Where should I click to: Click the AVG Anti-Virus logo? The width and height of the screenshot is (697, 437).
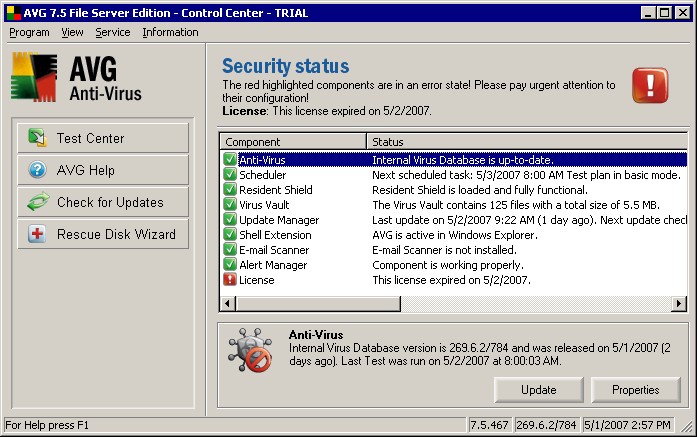click(x=76, y=77)
